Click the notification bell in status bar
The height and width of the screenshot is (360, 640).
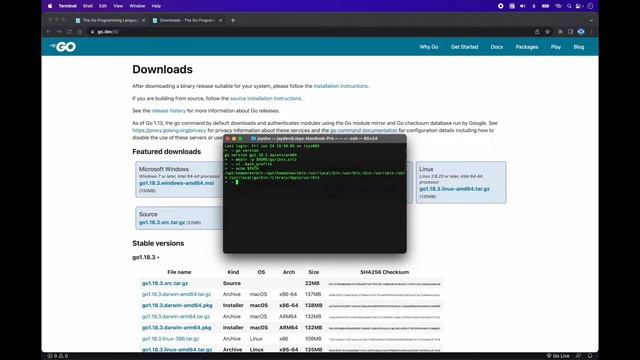pyautogui.click(x=590, y=356)
